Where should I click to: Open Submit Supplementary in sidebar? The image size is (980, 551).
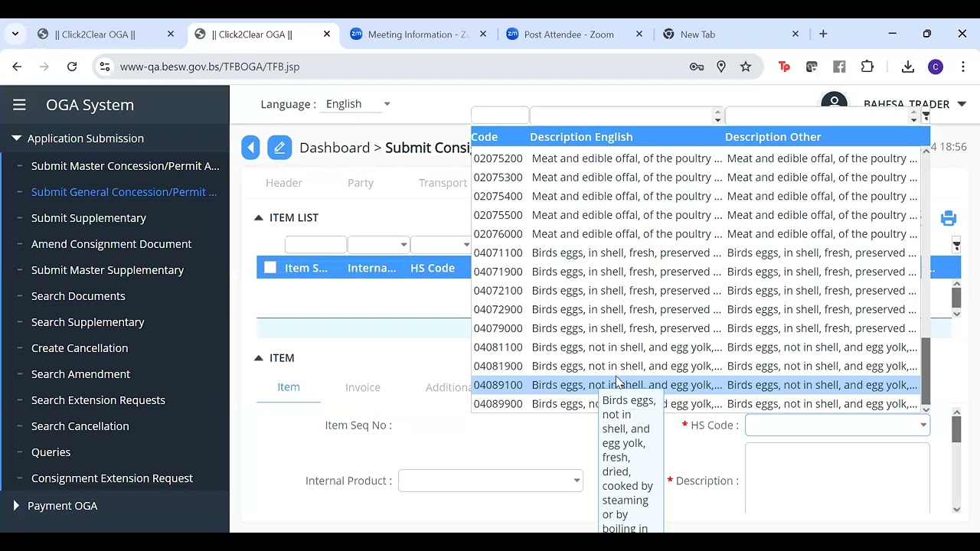(89, 218)
